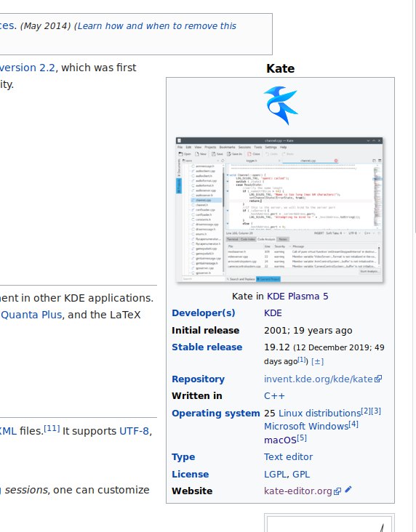
Task: Open the macOS link
Action: point(280,440)
